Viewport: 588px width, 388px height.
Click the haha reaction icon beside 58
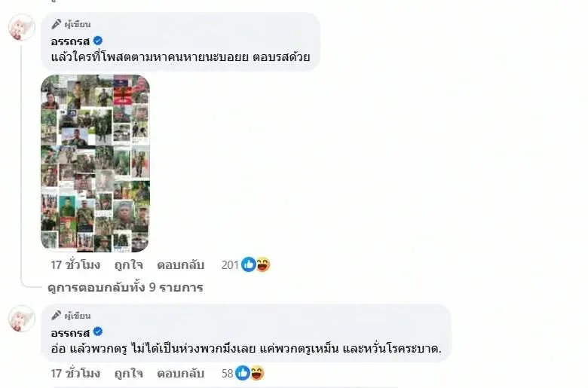257,373
